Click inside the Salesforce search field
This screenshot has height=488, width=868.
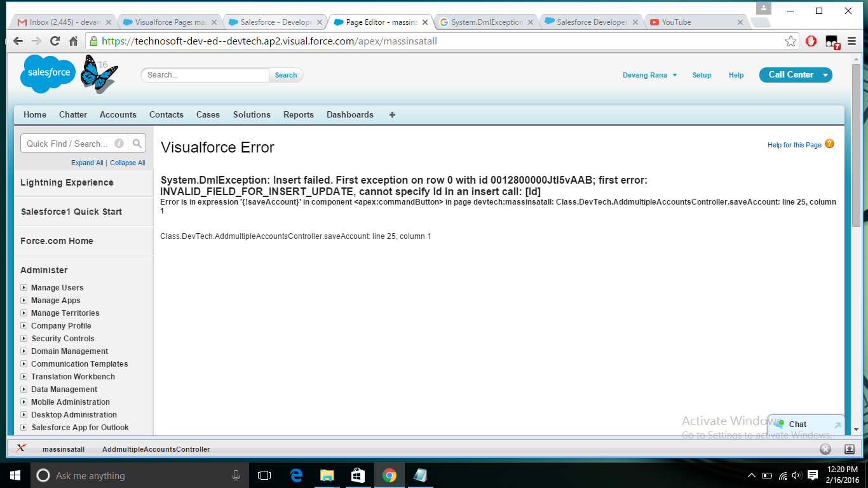tap(203, 74)
